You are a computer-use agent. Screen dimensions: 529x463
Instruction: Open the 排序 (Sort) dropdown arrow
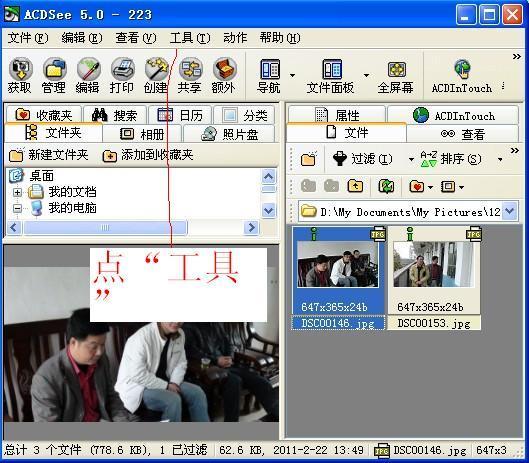click(x=500, y=159)
